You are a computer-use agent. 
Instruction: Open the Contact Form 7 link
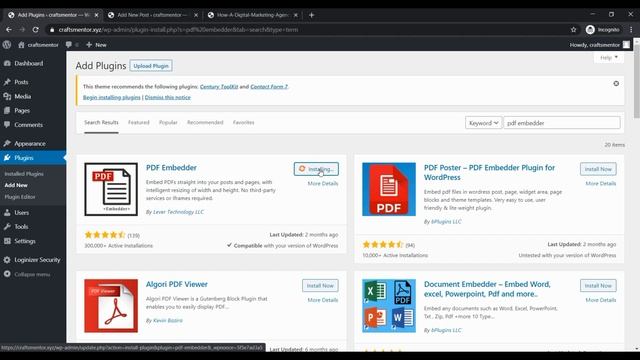(x=269, y=87)
